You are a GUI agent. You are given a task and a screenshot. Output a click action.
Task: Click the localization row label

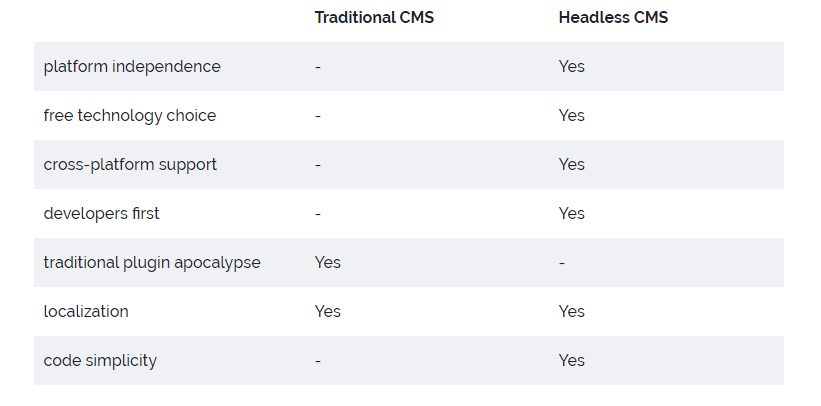tap(86, 311)
